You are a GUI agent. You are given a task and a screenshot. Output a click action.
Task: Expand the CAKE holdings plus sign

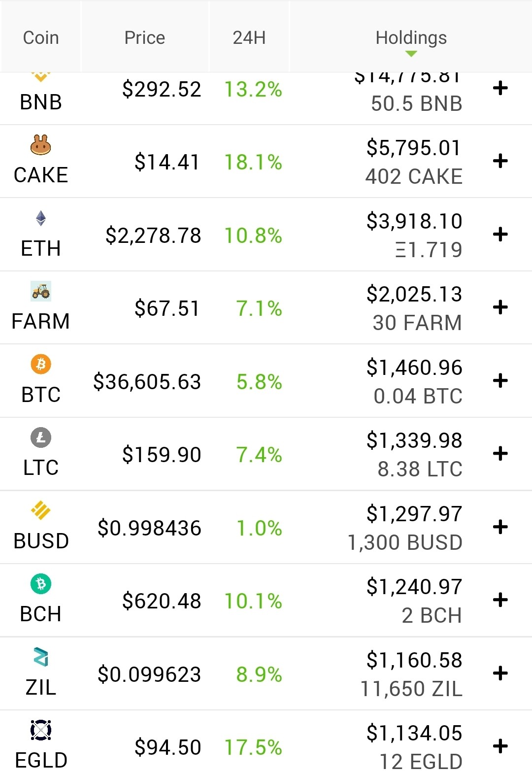pos(500,161)
